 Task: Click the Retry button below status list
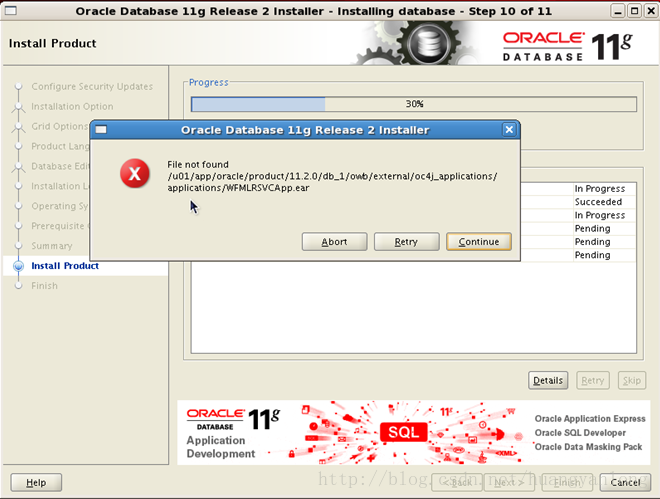tap(593, 380)
